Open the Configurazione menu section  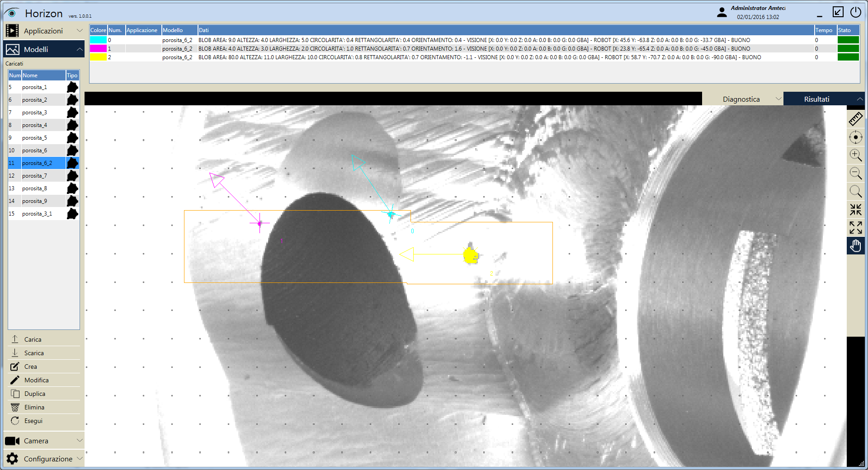(44, 459)
